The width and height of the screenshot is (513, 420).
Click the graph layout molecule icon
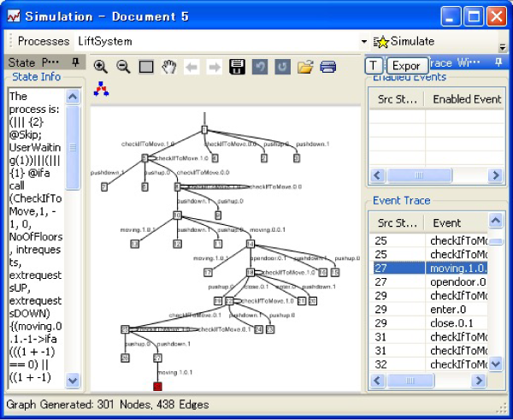click(102, 88)
